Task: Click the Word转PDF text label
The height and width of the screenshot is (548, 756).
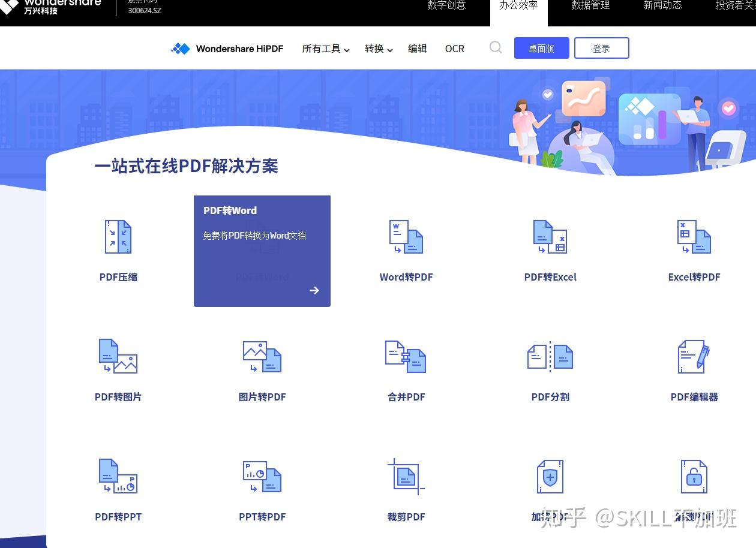Action: pos(406,277)
